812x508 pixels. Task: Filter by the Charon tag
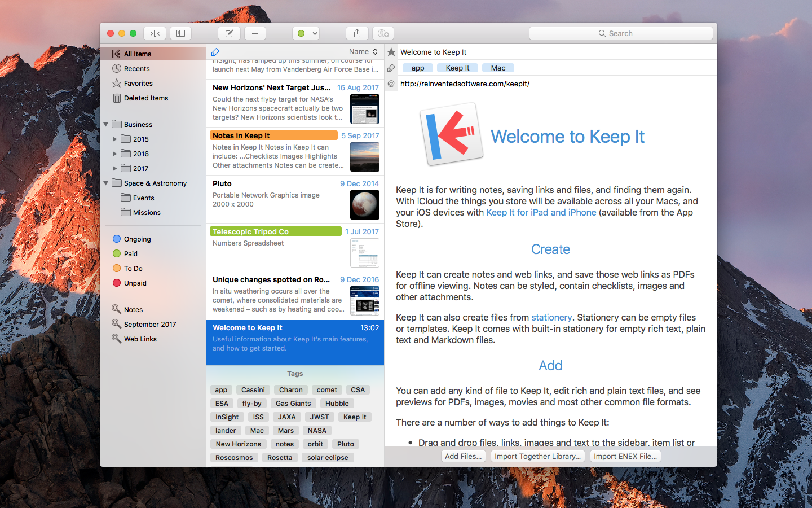click(x=290, y=390)
